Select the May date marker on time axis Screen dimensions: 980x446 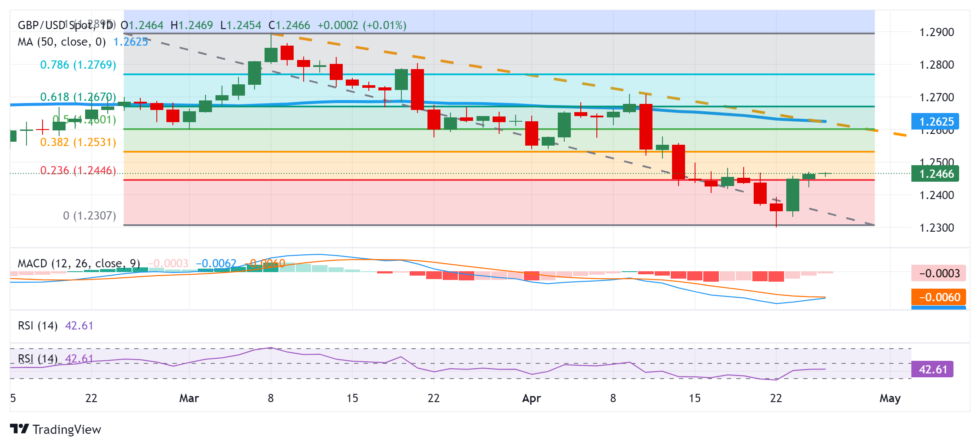(890, 398)
